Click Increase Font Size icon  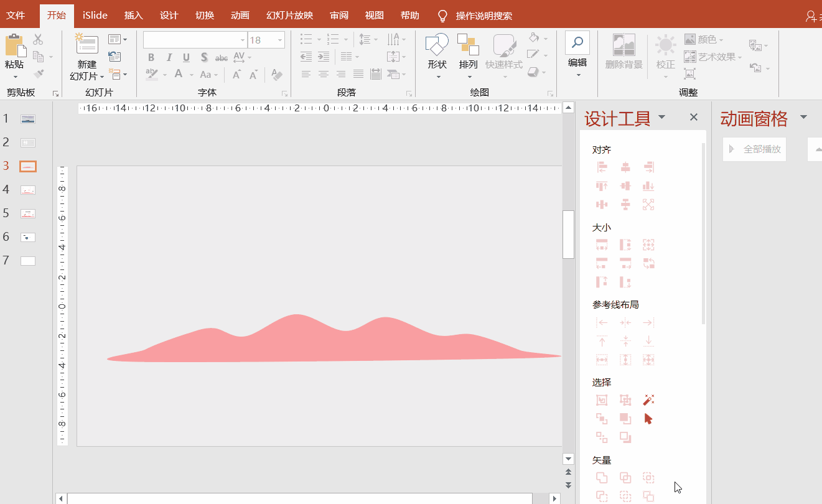[236, 75]
